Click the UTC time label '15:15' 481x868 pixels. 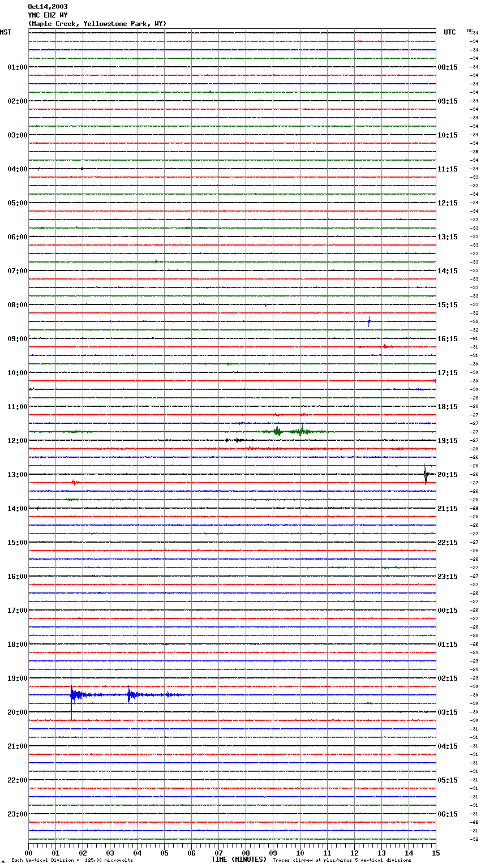[x=448, y=305]
